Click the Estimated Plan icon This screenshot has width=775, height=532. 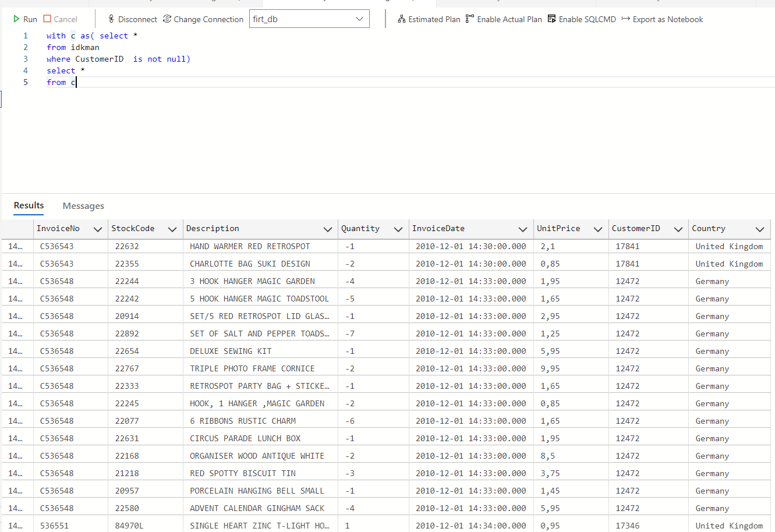point(401,19)
